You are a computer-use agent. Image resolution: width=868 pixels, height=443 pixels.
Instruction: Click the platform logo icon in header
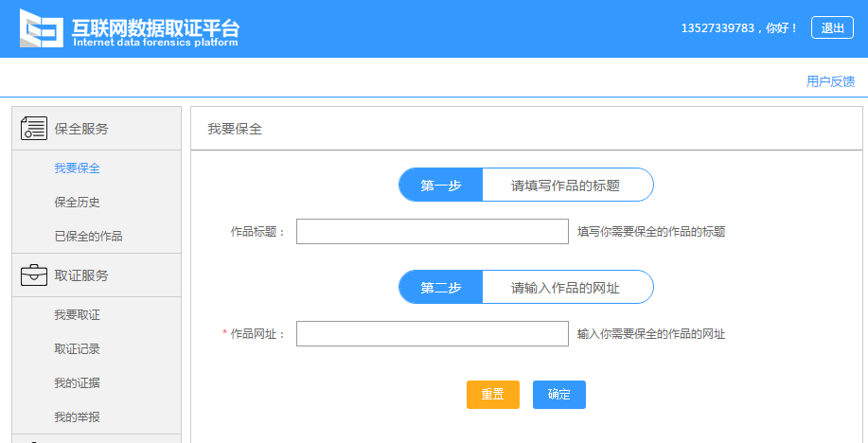point(41,27)
